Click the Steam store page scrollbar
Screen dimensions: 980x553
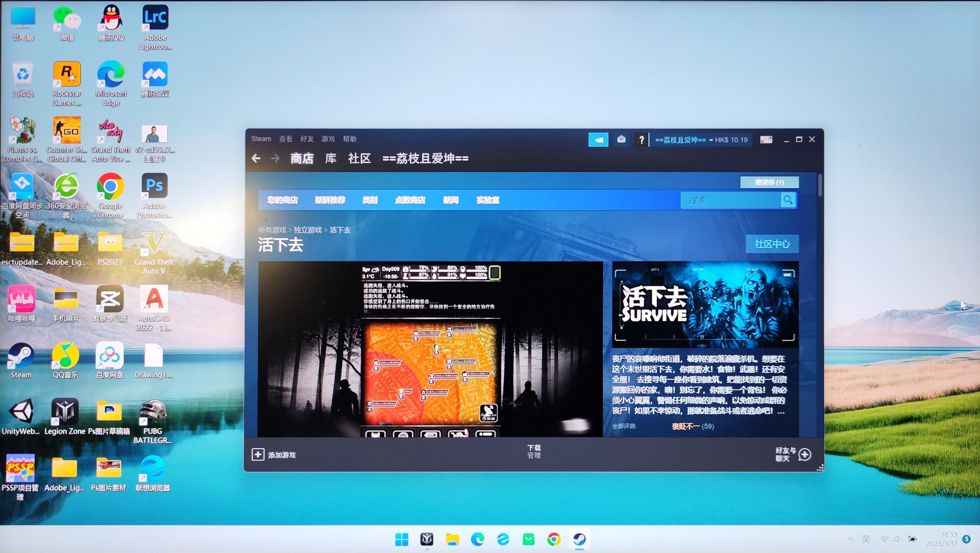click(x=820, y=185)
